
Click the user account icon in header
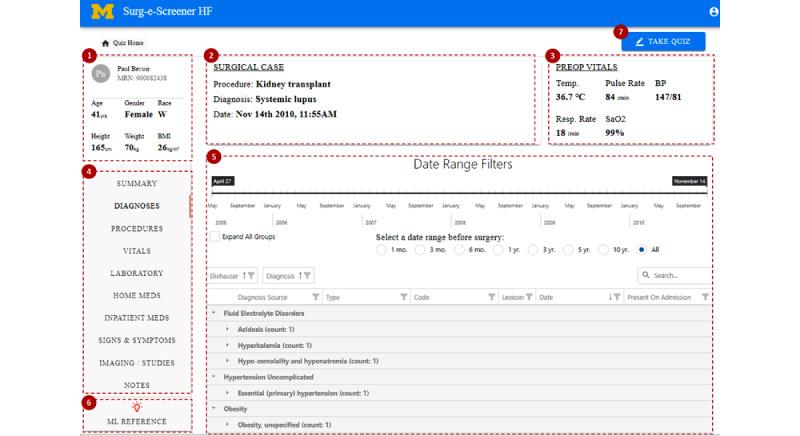click(x=714, y=12)
